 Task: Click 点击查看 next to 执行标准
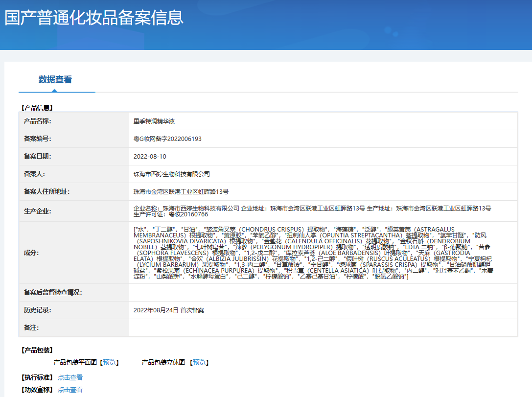[x=70, y=377]
